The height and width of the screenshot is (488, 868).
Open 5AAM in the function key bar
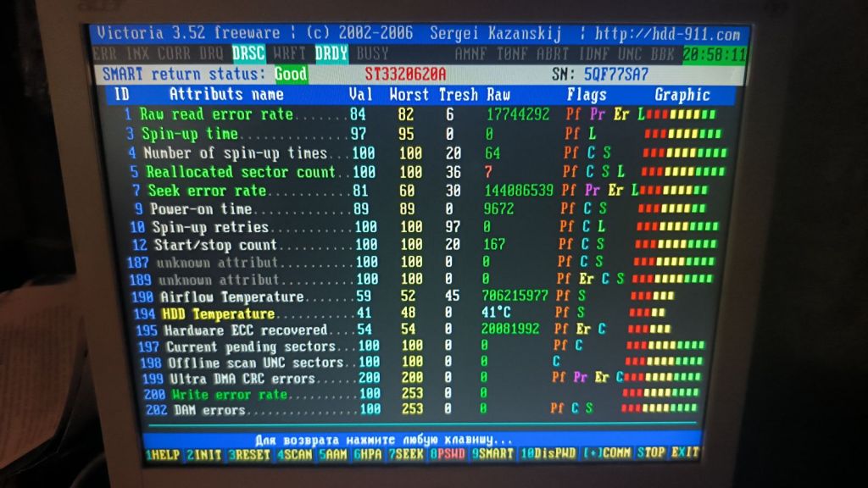tap(332, 454)
